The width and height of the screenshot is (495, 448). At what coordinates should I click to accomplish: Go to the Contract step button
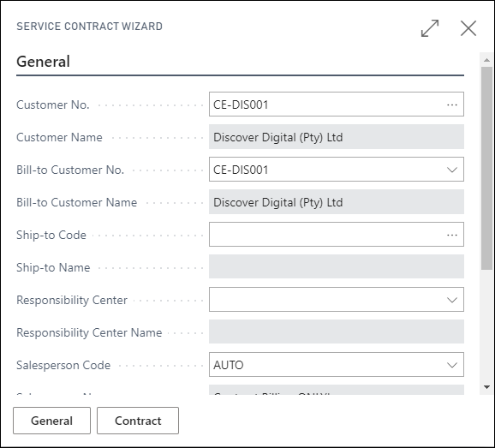pos(138,421)
